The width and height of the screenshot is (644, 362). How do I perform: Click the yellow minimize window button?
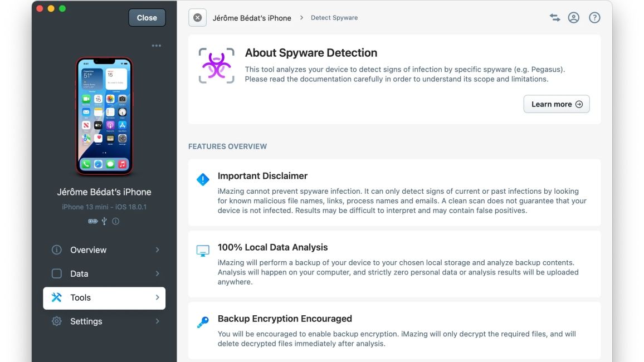tap(51, 8)
